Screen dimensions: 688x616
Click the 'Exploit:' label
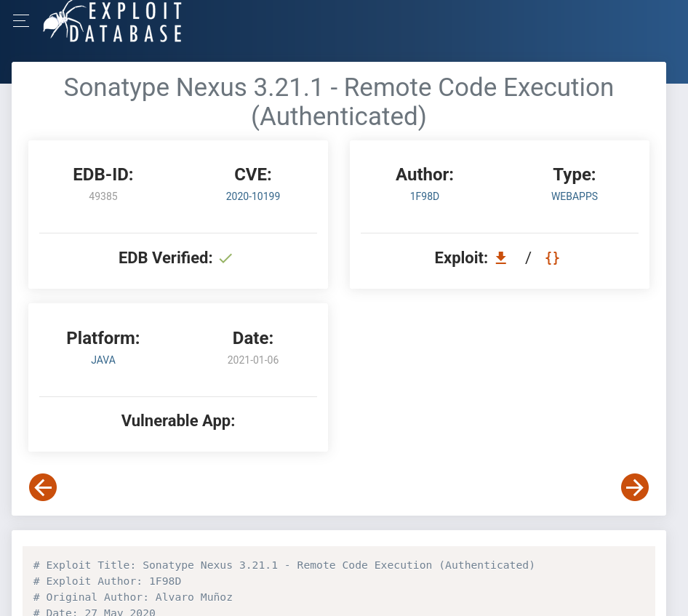461,258
